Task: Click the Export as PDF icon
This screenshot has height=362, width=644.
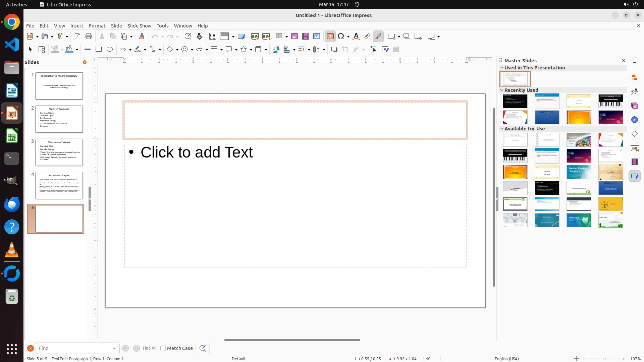Action: click(x=77, y=37)
